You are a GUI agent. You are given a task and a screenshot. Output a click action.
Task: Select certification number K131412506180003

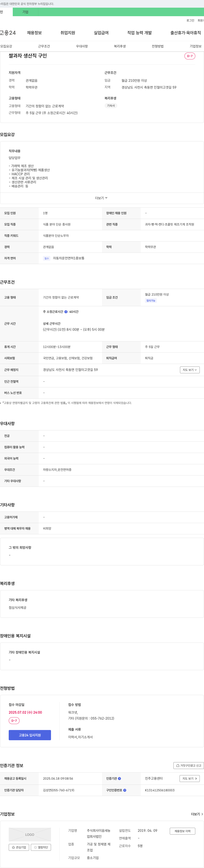pos(160,790)
